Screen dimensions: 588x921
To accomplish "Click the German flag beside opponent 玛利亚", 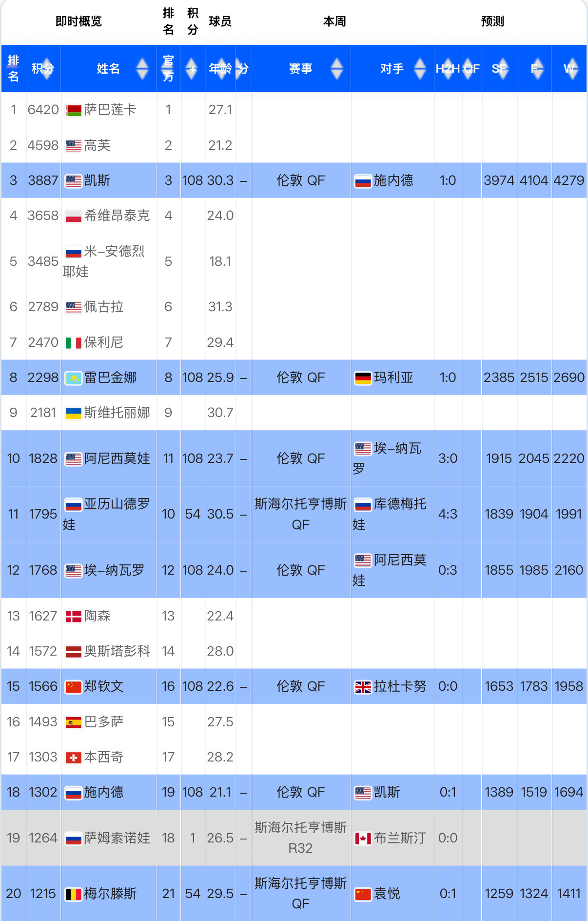I will click(x=363, y=378).
